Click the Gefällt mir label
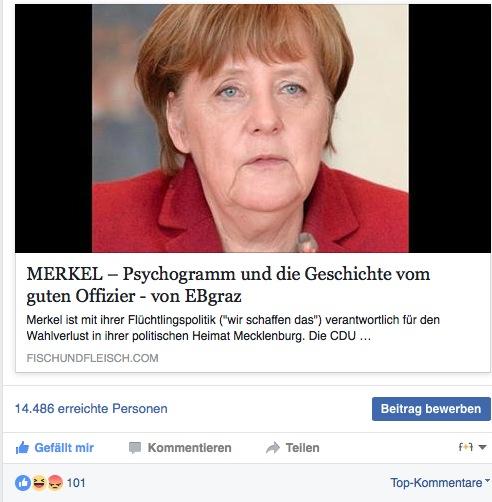Viewport: 492px width, 502px height. pyautogui.click(x=64, y=448)
